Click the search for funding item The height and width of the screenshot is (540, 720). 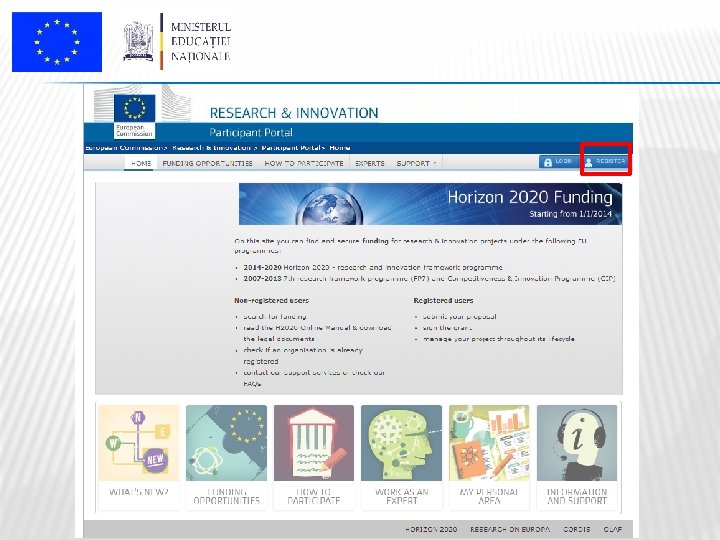[x=275, y=316]
